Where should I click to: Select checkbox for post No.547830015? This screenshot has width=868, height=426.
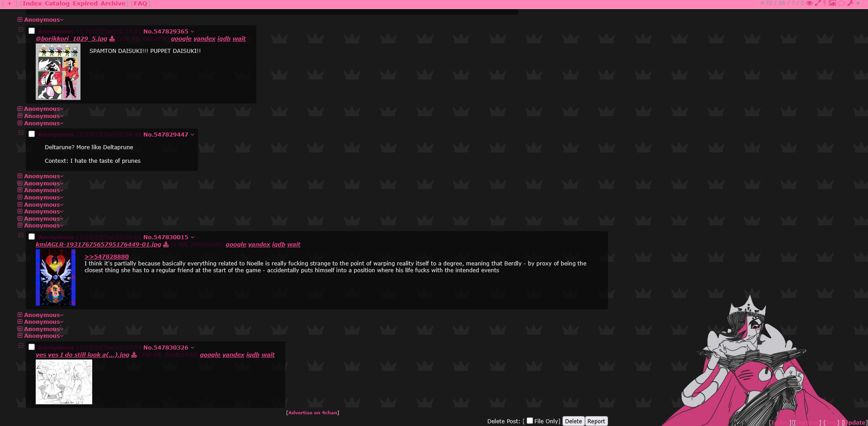(x=32, y=237)
